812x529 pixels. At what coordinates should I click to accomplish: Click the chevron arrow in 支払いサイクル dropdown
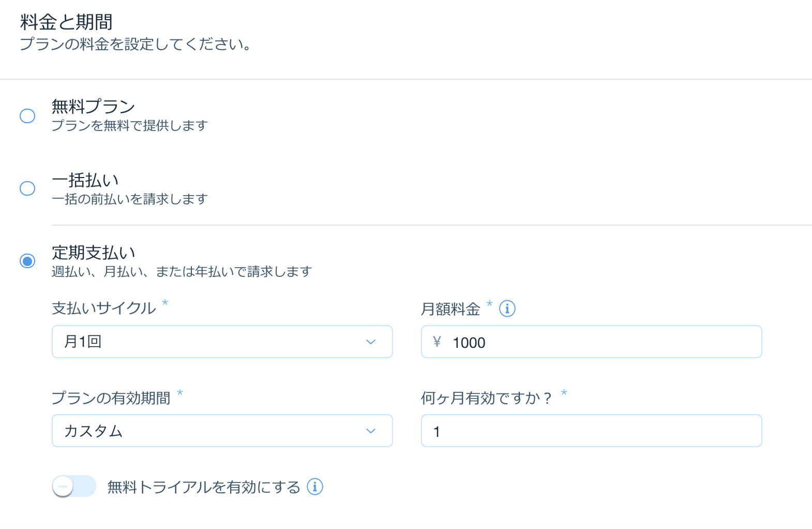371,342
